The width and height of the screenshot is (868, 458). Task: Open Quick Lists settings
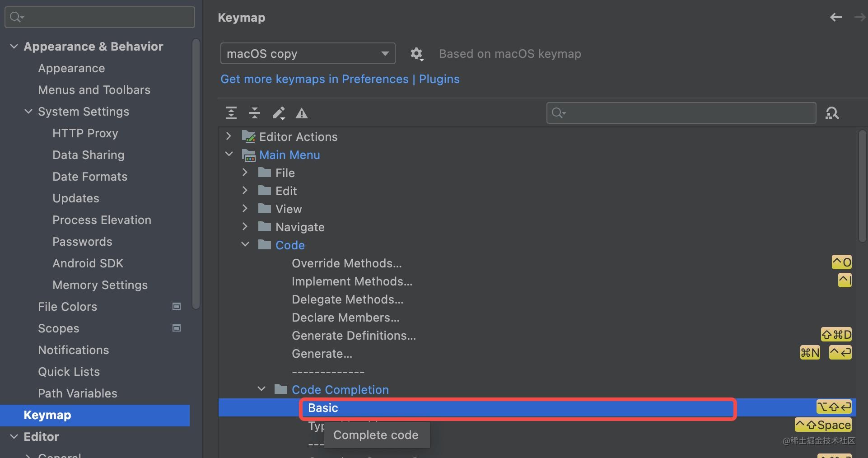[x=69, y=372]
